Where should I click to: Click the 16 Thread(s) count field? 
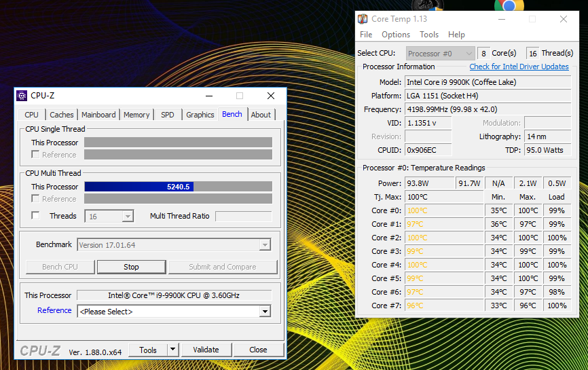tap(533, 53)
